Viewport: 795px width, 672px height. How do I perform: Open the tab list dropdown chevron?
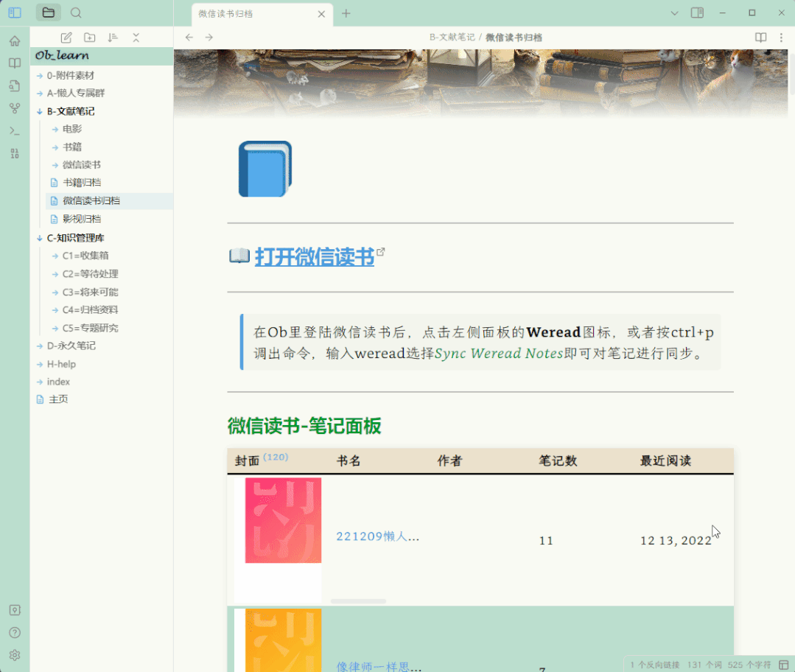point(674,13)
